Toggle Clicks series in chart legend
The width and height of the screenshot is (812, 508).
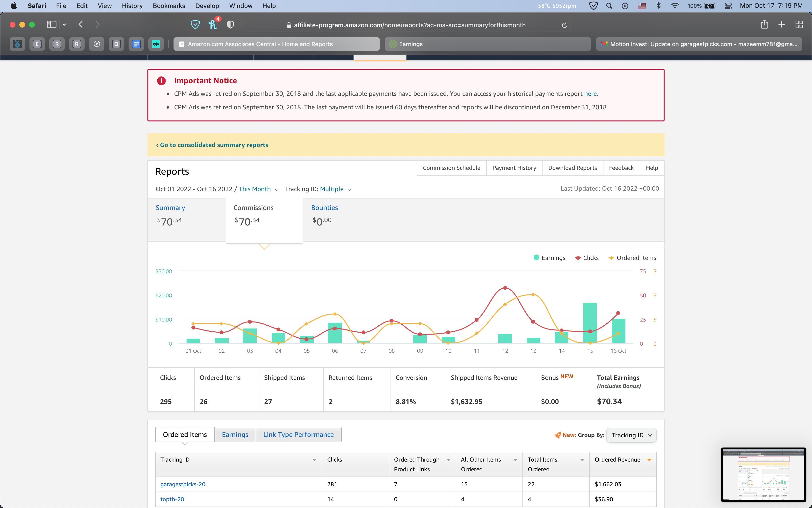point(587,258)
